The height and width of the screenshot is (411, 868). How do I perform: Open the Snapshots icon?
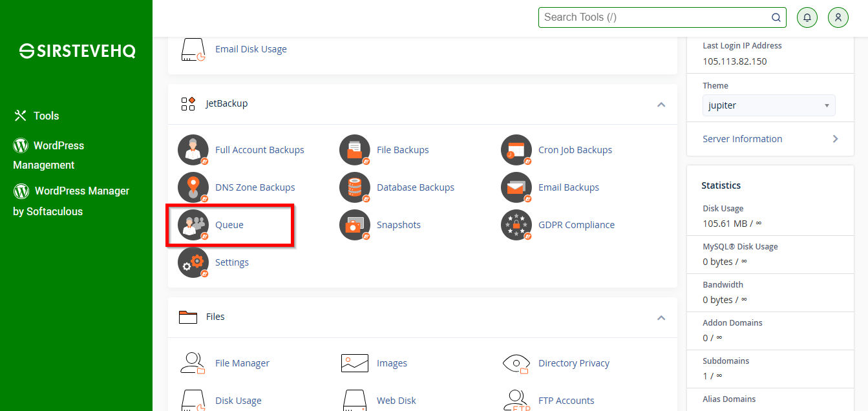point(355,225)
